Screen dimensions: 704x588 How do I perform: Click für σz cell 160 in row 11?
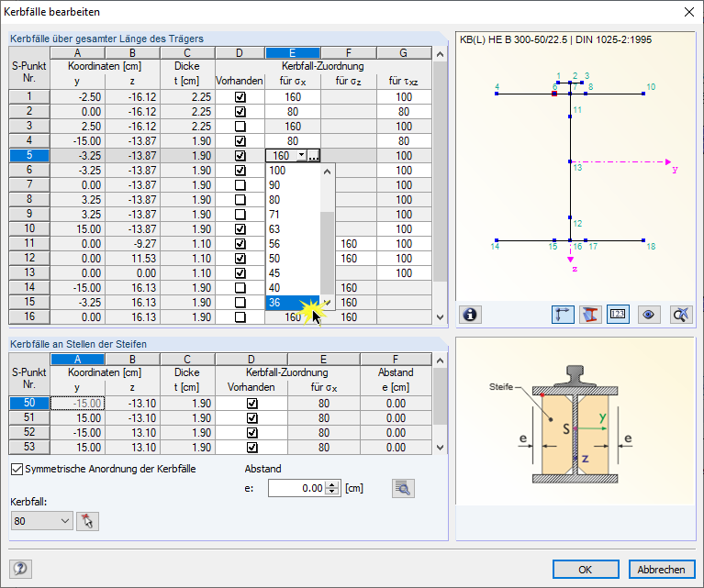point(349,244)
